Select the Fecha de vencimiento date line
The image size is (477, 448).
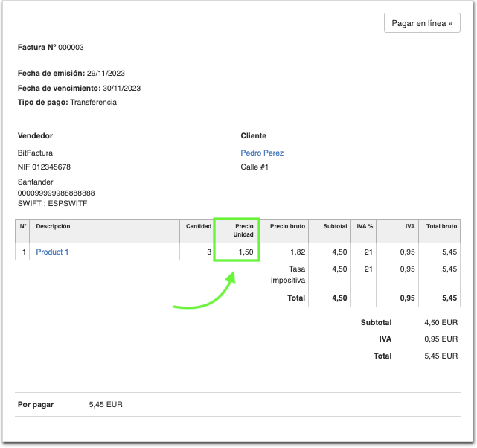(79, 88)
